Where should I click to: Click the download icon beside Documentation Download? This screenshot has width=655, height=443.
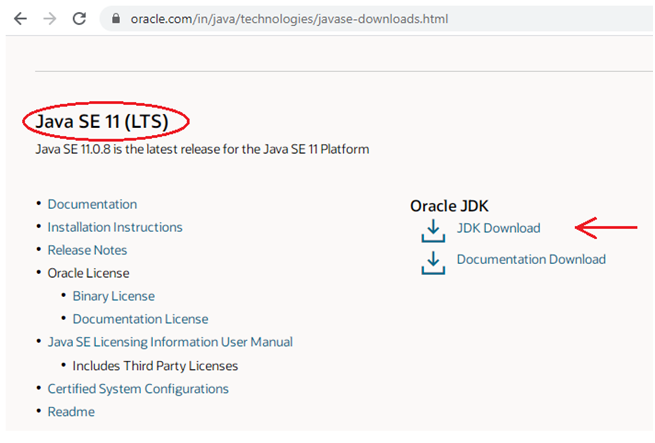point(433,262)
